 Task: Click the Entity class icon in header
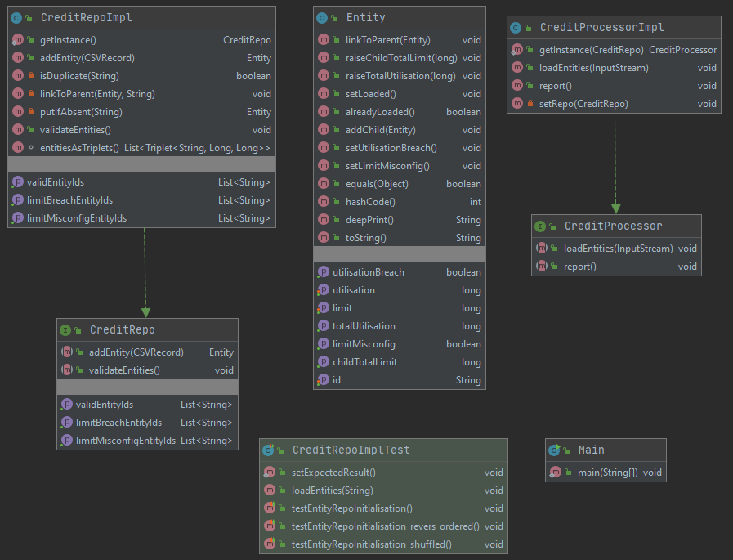click(322, 18)
